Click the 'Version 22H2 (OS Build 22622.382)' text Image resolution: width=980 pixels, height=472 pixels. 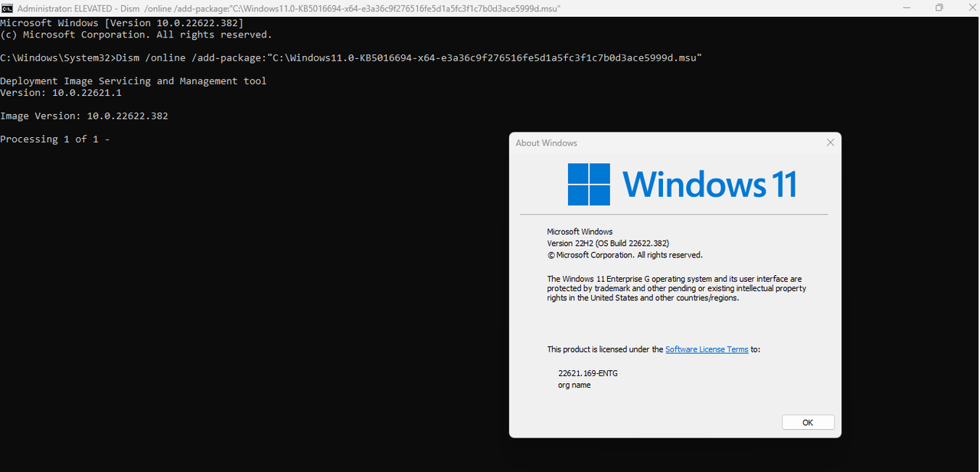pyautogui.click(x=608, y=244)
